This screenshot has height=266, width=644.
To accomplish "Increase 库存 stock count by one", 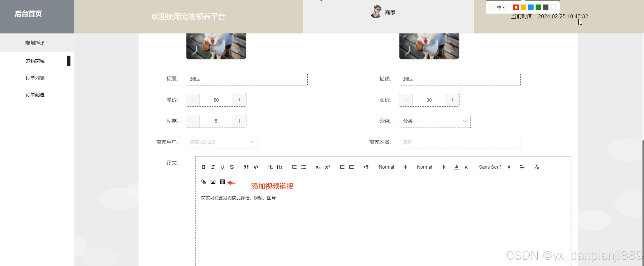I will (x=239, y=121).
